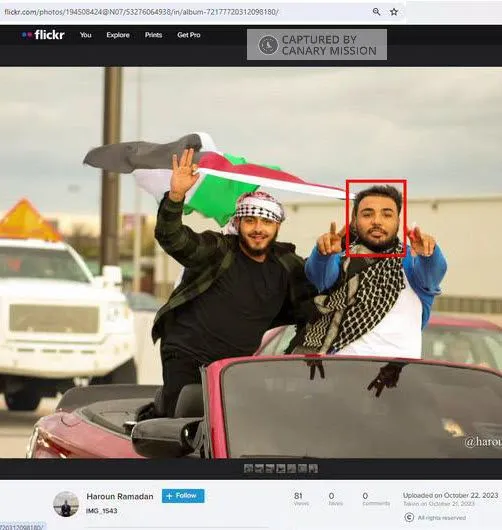Screen dimensions: 502x530
Task: Click the Uploaded on October 22, 2023 text
Action: (x=450, y=495)
